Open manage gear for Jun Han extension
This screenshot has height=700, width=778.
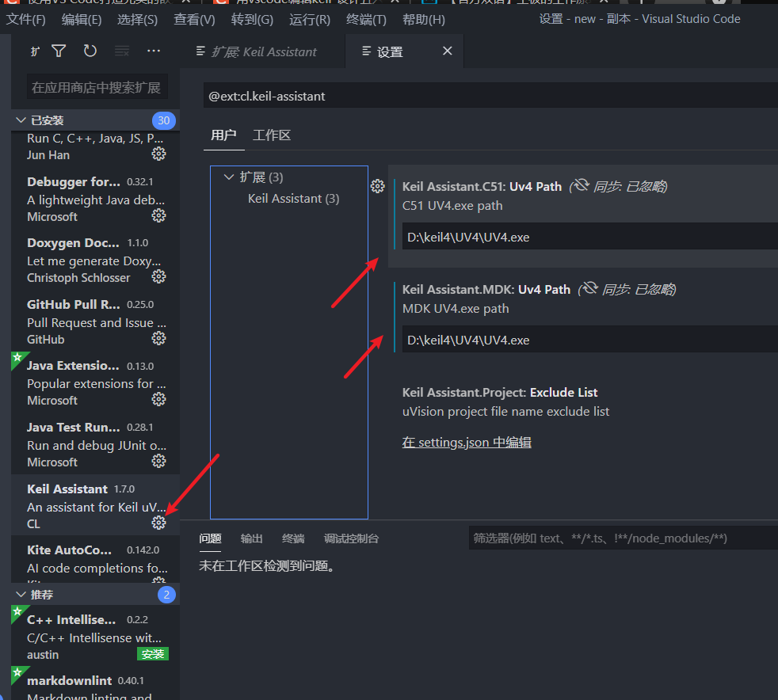[x=158, y=154]
